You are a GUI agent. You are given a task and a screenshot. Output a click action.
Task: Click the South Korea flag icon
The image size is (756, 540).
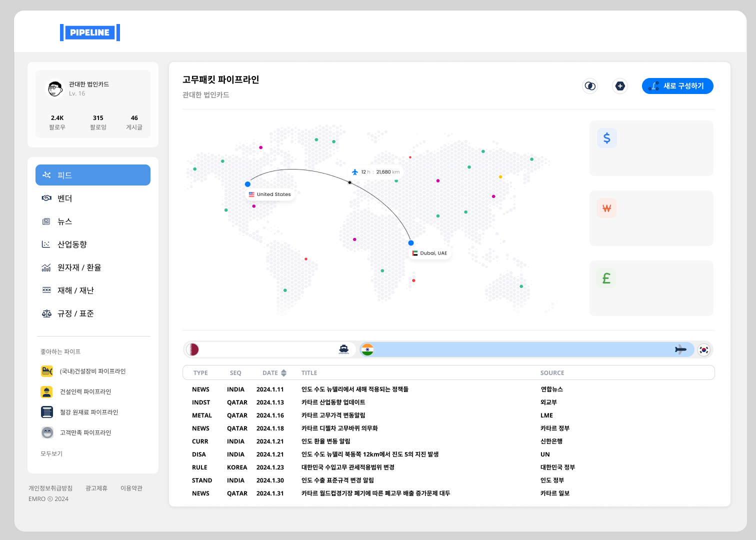pyautogui.click(x=703, y=349)
